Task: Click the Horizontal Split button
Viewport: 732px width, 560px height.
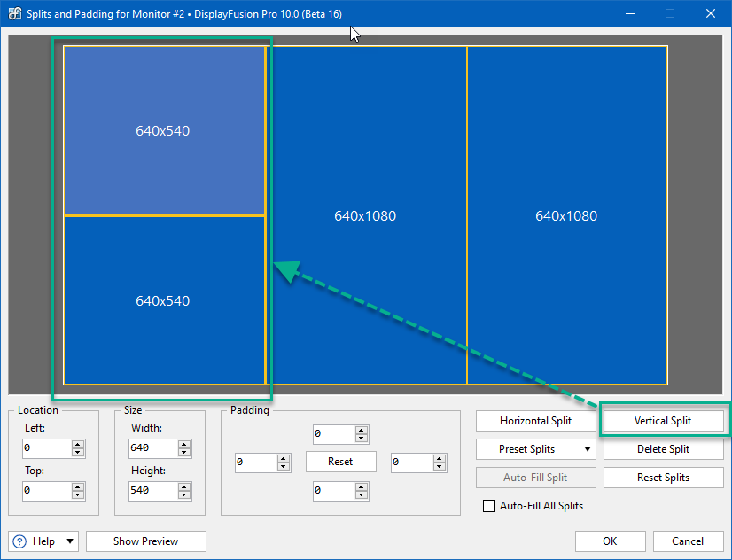Action: [536, 421]
